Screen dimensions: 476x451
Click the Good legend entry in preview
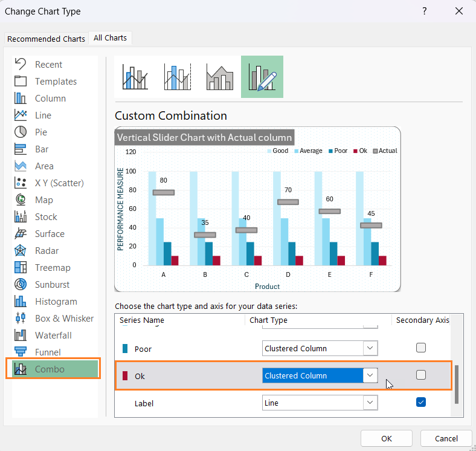[x=277, y=151]
